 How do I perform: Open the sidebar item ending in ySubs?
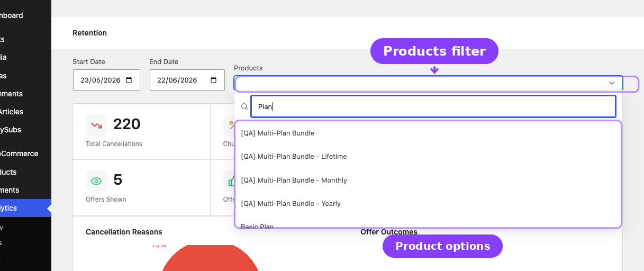click(x=25, y=130)
